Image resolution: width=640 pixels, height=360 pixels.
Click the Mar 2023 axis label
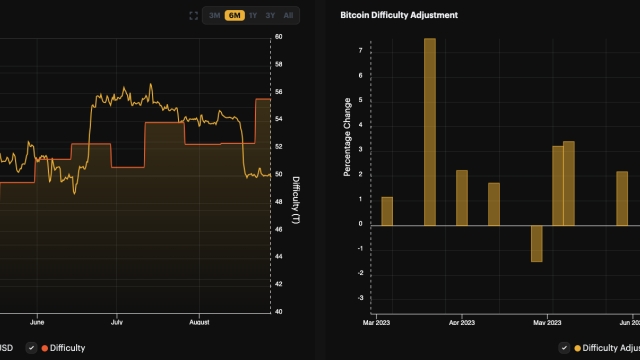click(376, 322)
